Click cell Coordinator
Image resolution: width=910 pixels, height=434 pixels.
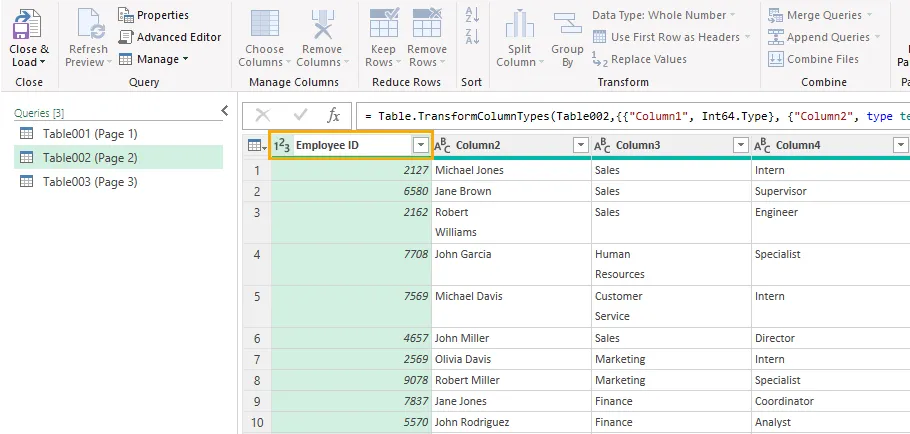pyautogui.click(x=831, y=402)
